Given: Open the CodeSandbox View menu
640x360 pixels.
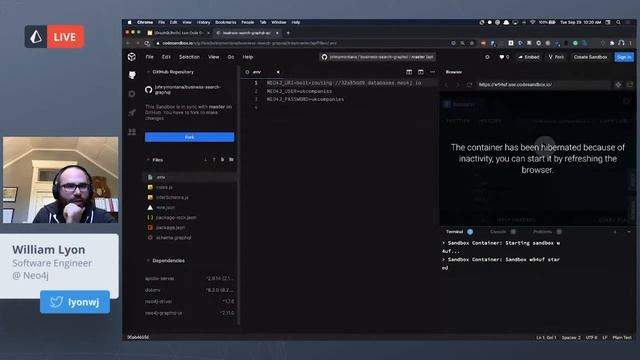Looking at the screenshot, I should pyautogui.click(x=213, y=57).
